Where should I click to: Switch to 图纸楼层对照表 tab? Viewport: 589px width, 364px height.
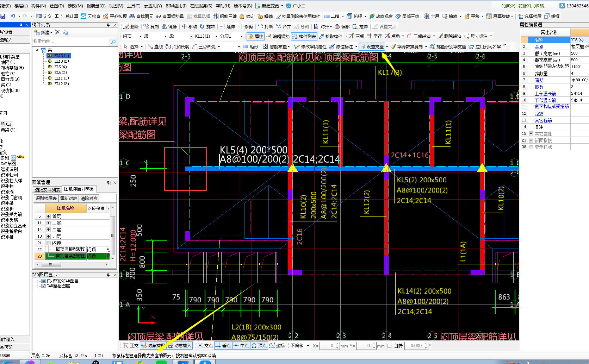(x=79, y=189)
